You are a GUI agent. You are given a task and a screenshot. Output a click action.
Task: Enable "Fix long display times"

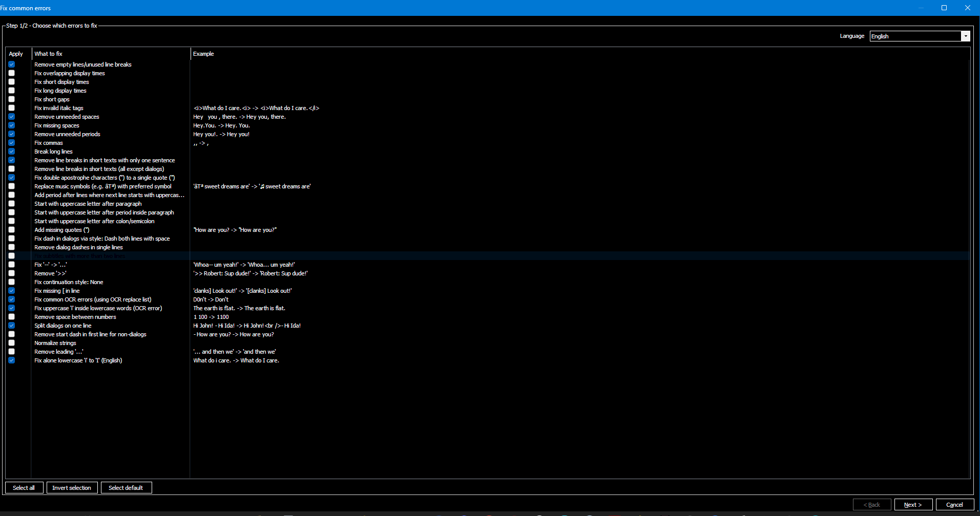coord(11,90)
